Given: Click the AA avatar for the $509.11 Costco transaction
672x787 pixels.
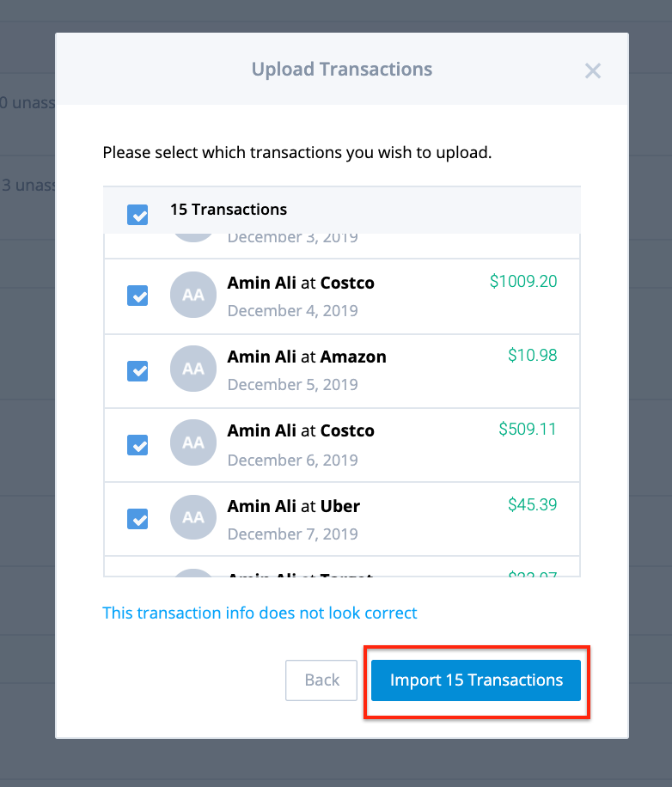Looking at the screenshot, I should click(x=193, y=442).
